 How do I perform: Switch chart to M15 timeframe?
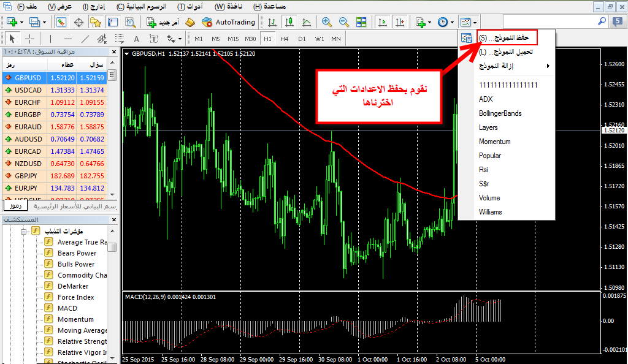click(233, 39)
